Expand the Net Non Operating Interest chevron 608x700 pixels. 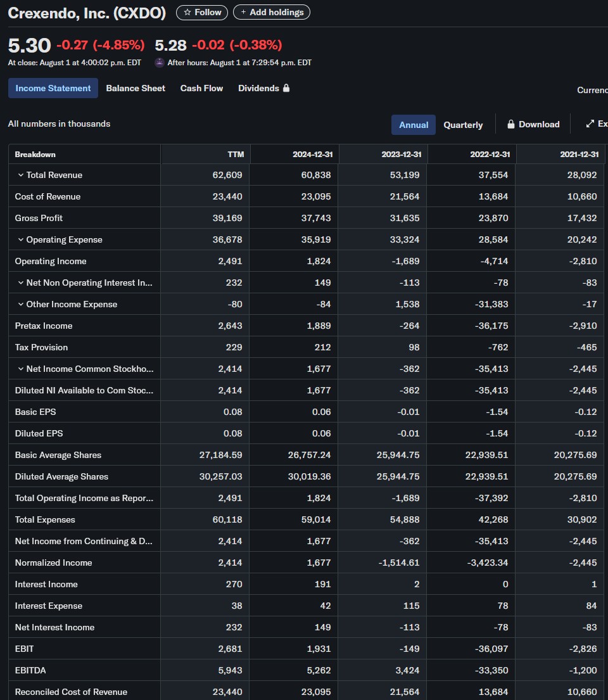tap(20, 283)
